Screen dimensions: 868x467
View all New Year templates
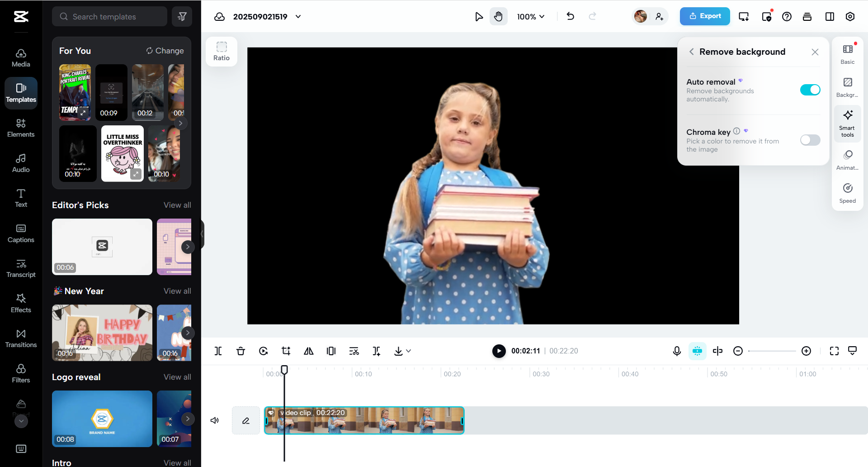coord(177,291)
